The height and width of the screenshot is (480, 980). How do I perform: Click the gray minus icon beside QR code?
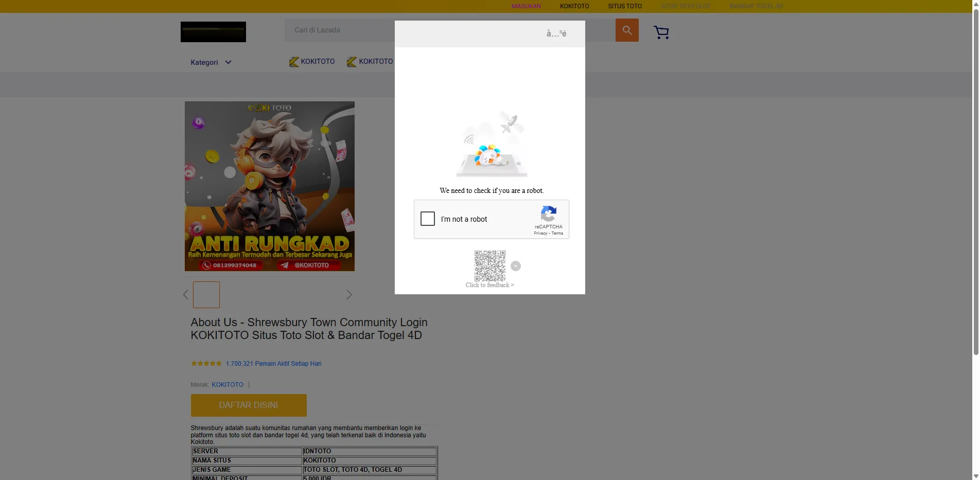516,266
